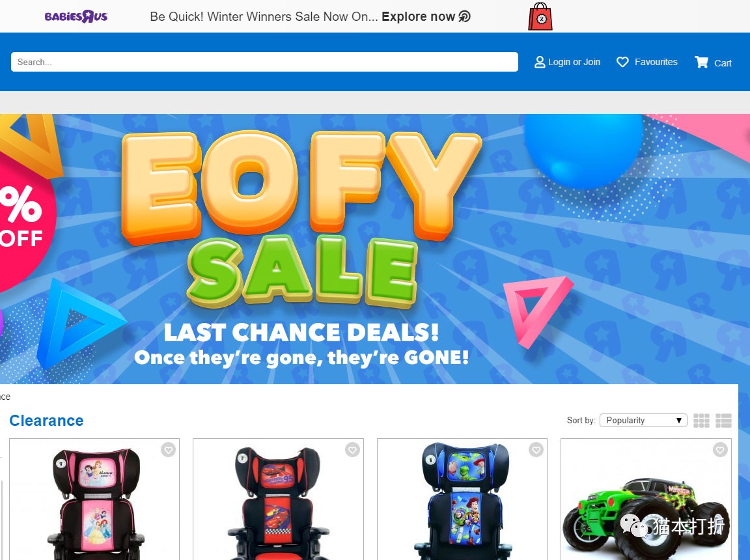This screenshot has width=750, height=560.
Task: Favourite the green monster truck toy
Action: pyautogui.click(x=720, y=450)
